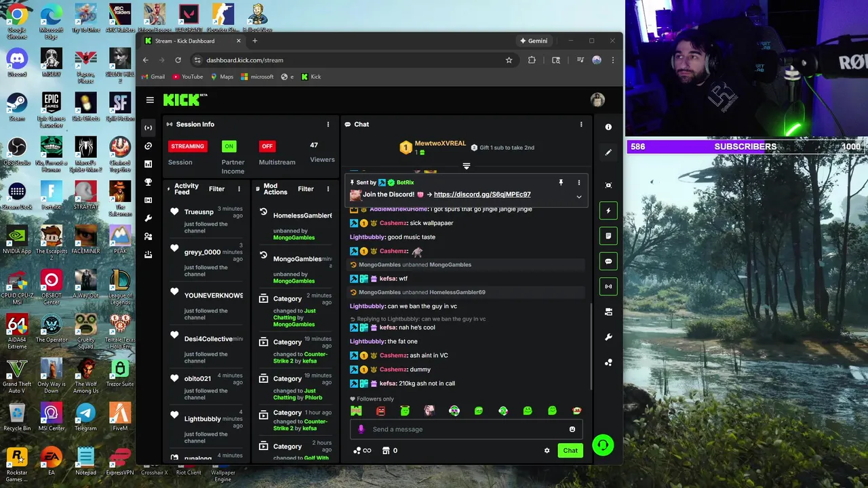Collapse the leaderboard handle above chat

point(466,166)
